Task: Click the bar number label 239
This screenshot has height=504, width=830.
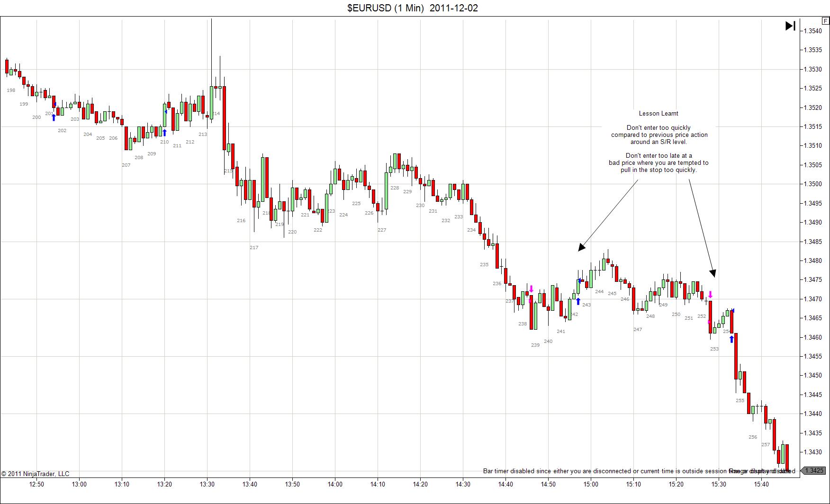Action: tap(535, 345)
